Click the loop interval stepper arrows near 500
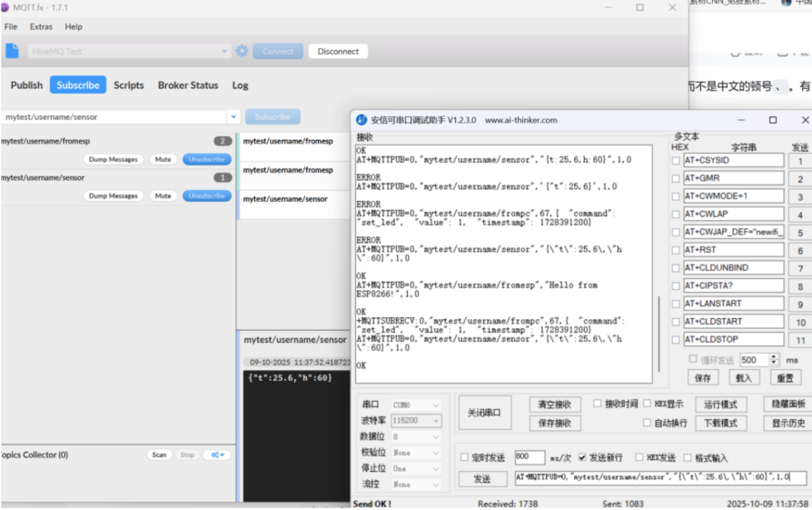Viewport: 812px width, 510px height. tap(774, 359)
